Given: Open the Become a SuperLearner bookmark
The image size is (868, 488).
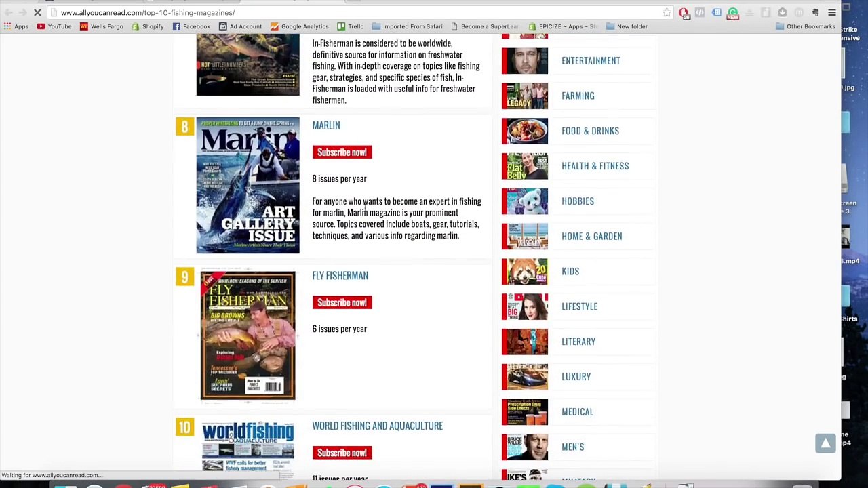Looking at the screenshot, I should click(x=484, y=26).
